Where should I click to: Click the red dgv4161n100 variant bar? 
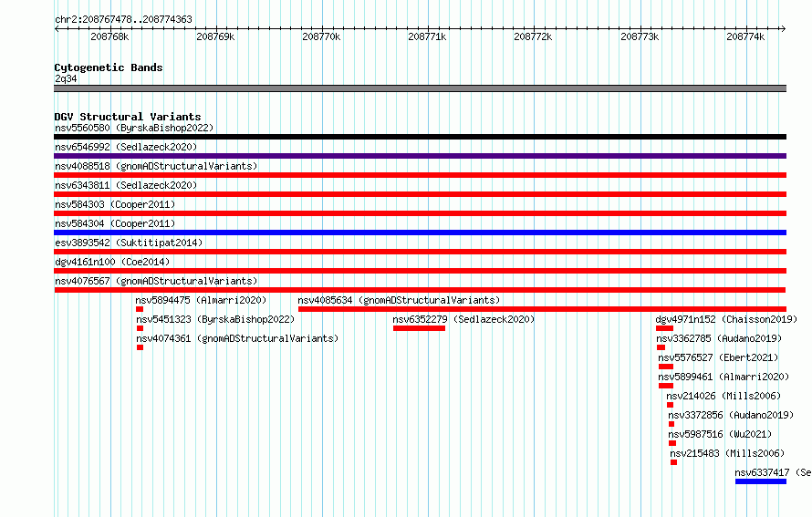[420, 271]
